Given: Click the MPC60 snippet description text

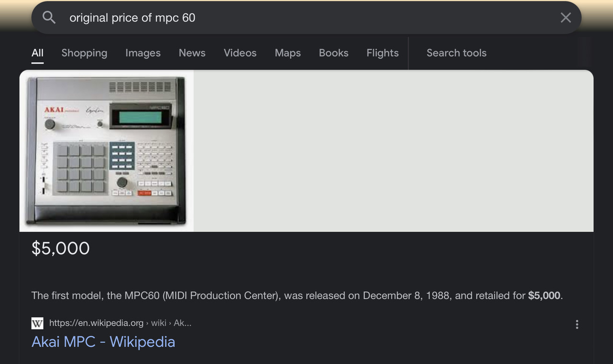Looking at the screenshot, I should (x=297, y=296).
